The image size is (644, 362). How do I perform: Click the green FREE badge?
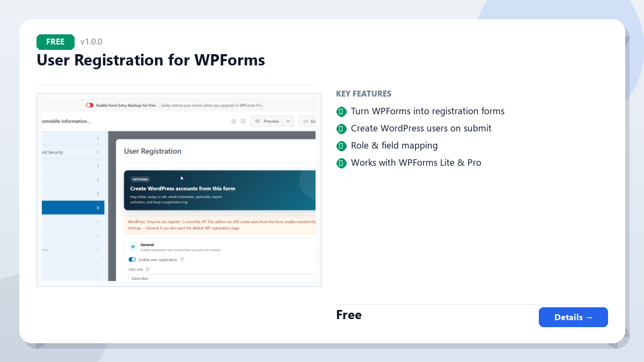point(55,42)
